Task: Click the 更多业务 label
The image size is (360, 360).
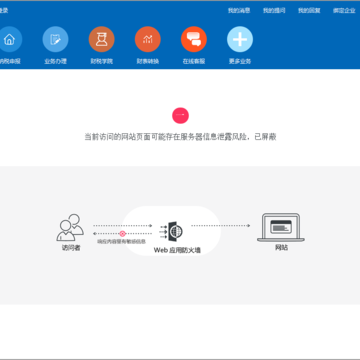Action: 240,61
